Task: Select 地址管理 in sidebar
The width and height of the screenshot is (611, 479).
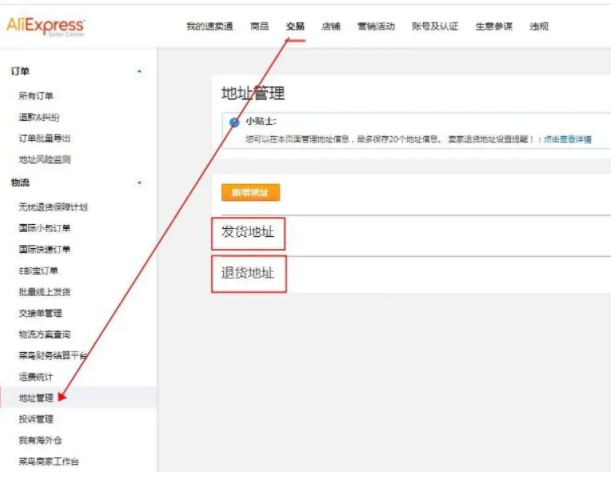Action: pos(36,398)
